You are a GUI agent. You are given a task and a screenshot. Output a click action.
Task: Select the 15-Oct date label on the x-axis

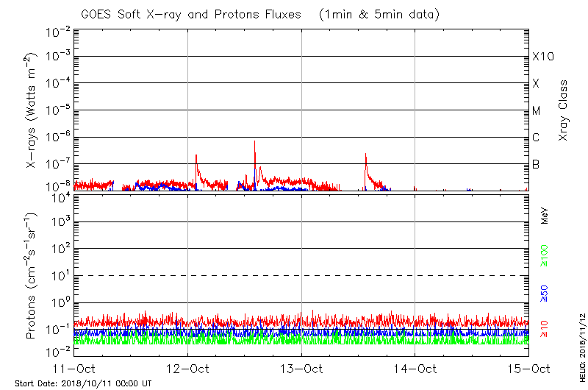[528, 369]
